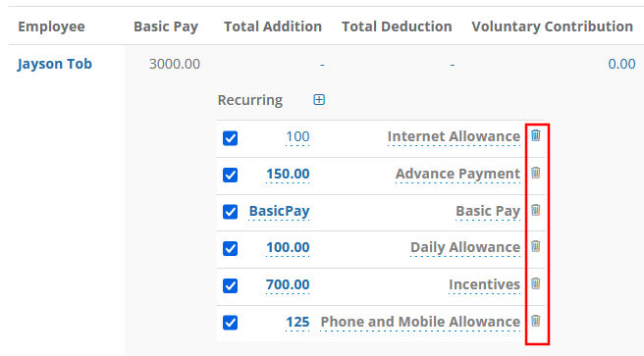Uncheck the Internet Allowance checkbox

click(230, 138)
